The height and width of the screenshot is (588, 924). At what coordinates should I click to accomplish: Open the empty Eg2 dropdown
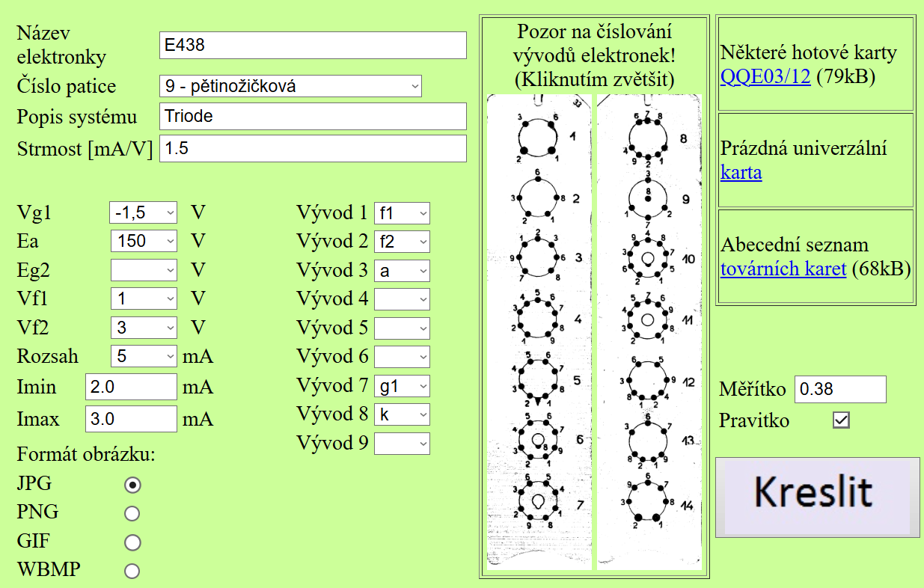[x=144, y=269]
